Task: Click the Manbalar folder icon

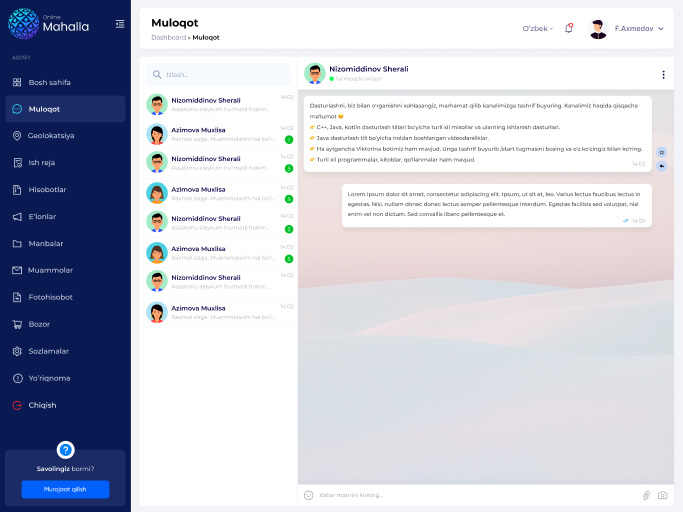Action: click(x=17, y=244)
